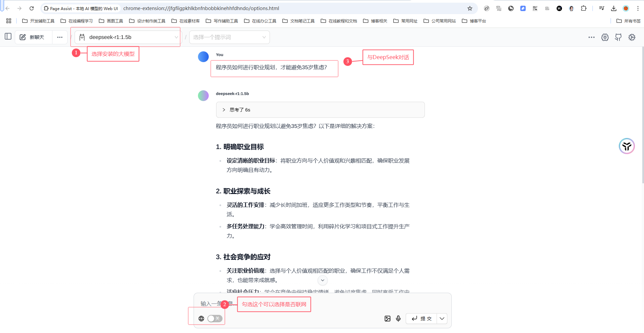Viewport: 644px width, 333px height.
Task: Click the image upload icon in input bar
Action: coord(388,319)
